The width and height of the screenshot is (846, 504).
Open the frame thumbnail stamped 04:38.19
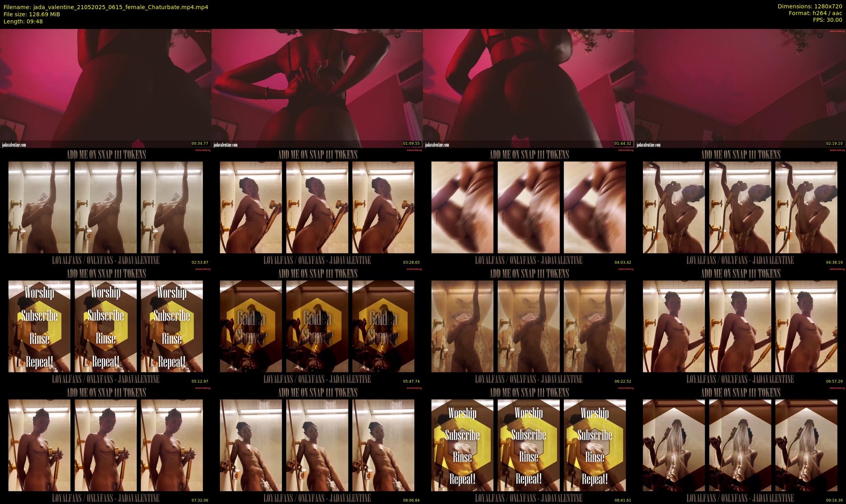(x=740, y=207)
